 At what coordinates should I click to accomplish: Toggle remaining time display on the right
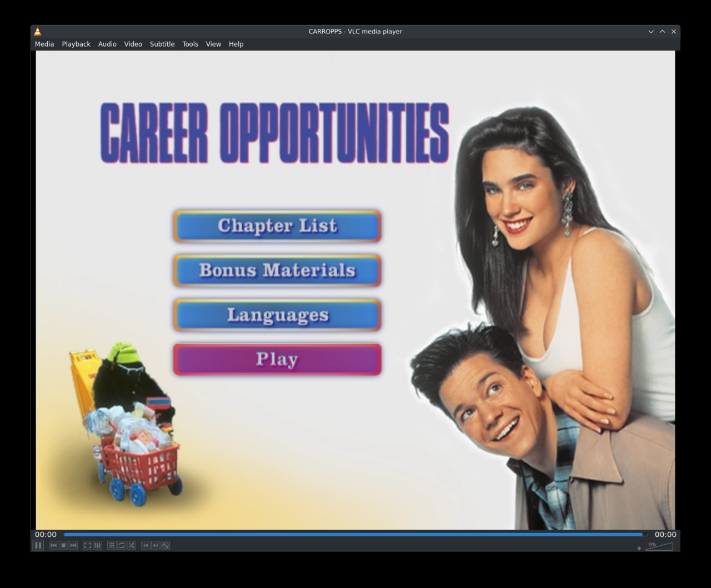tap(665, 535)
